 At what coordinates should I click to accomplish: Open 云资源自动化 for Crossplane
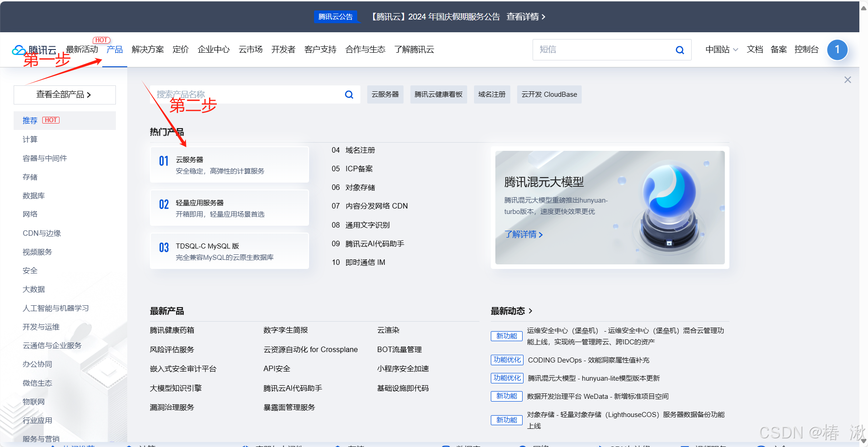point(310,350)
